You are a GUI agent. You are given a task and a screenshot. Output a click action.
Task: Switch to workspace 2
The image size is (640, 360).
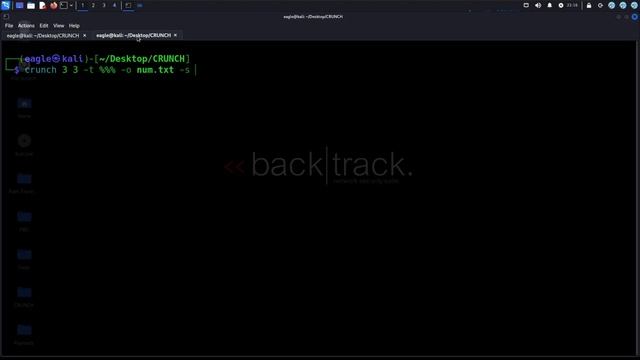click(x=93, y=5)
